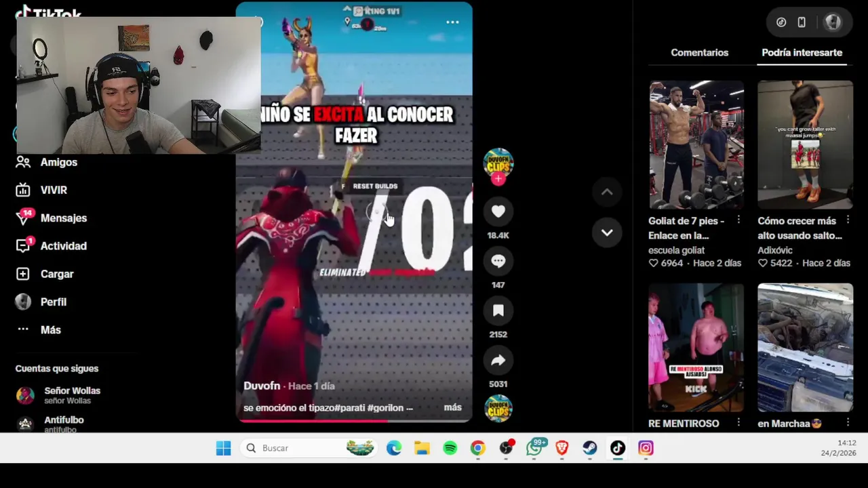The image size is (868, 488).
Task: Like the video showing 5422 hearts
Action: (x=763, y=263)
